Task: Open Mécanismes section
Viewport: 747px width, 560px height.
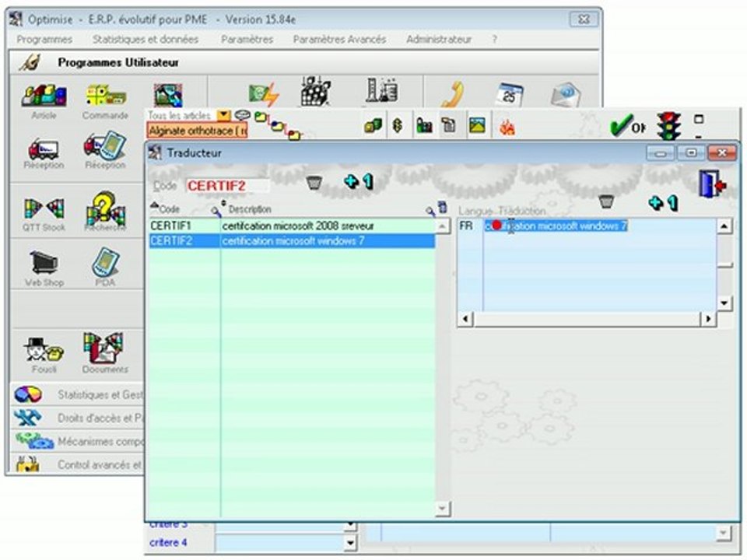Action: tap(77, 442)
